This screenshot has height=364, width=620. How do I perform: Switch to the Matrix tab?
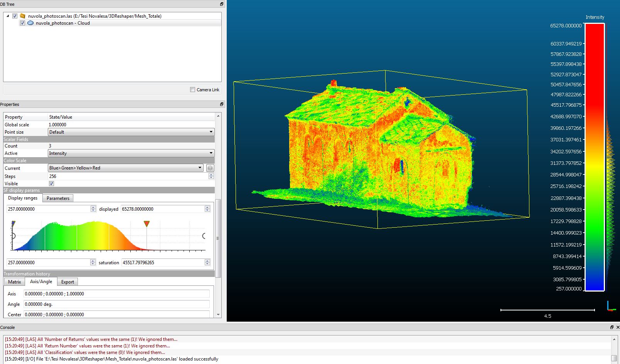15,282
